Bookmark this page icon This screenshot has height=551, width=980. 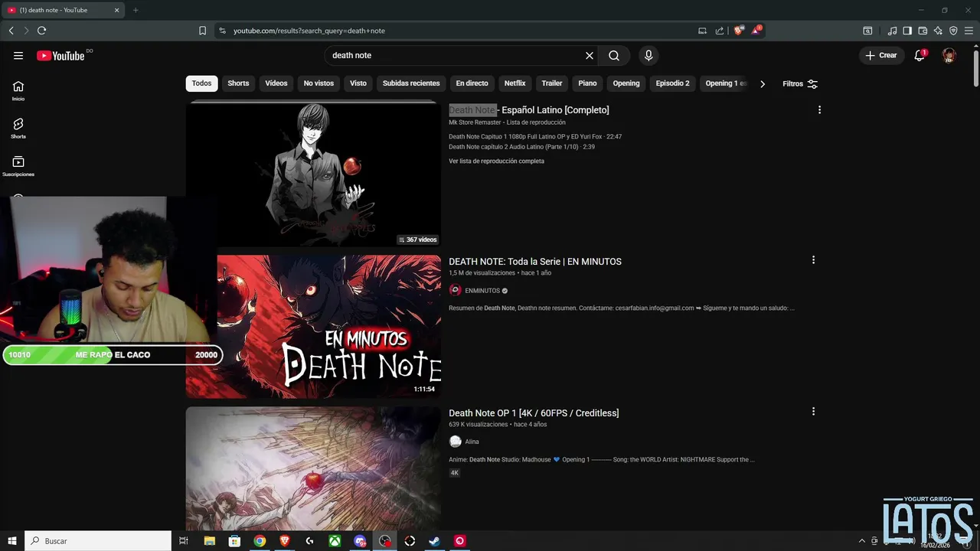[x=202, y=31]
